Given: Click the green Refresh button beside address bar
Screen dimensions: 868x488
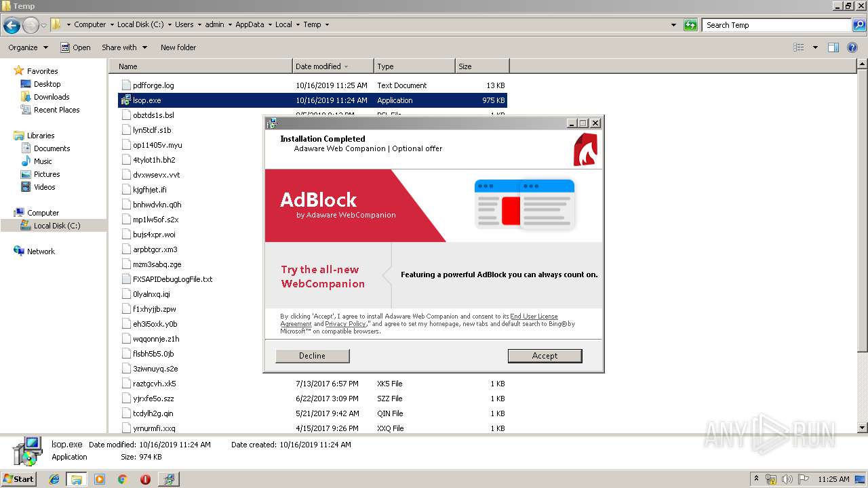Looking at the screenshot, I should coord(690,25).
